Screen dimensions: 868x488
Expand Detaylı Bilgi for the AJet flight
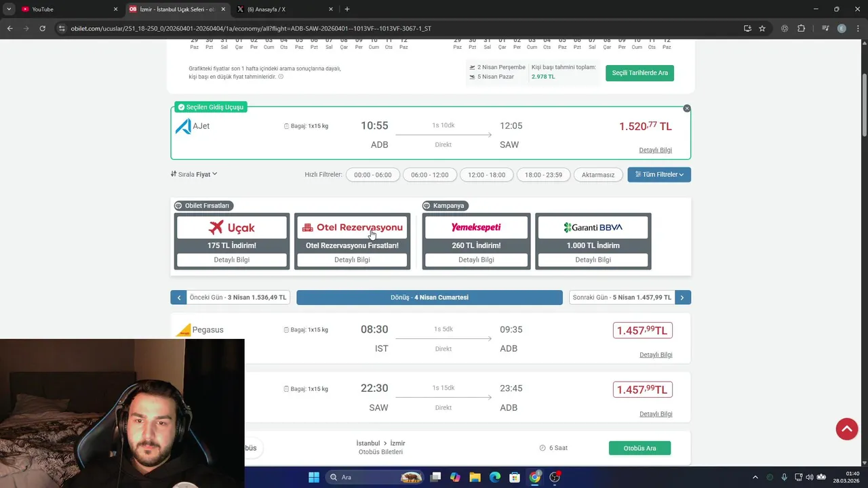point(655,150)
